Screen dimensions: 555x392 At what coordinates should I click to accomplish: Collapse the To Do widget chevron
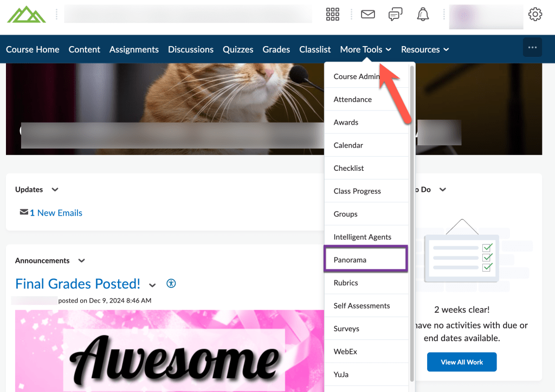443,190
